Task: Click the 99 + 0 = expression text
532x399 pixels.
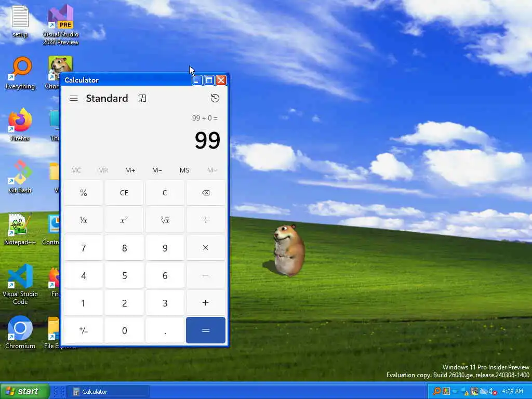Action: [x=205, y=118]
